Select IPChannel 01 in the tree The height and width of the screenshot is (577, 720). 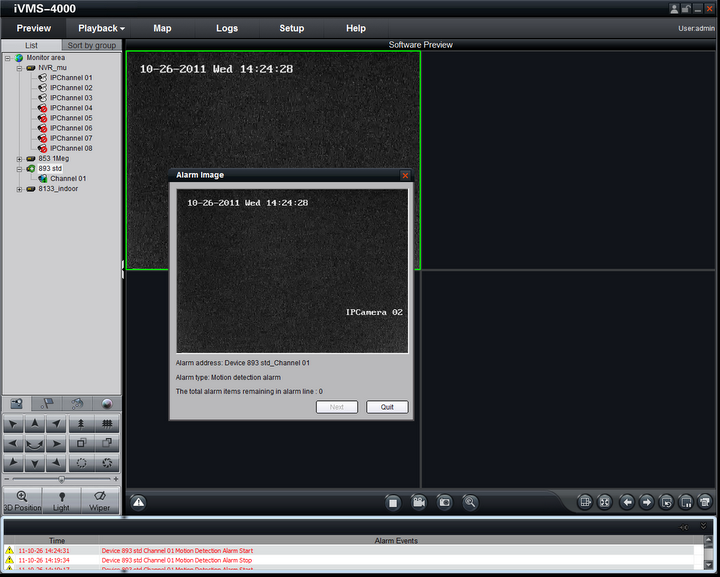(71, 78)
